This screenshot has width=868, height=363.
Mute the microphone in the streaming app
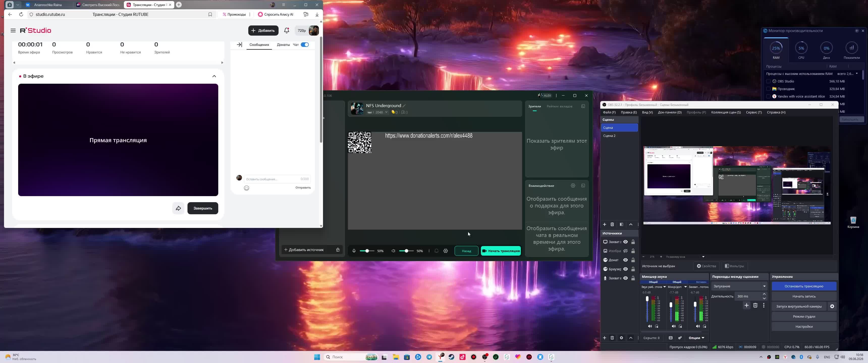(354, 251)
